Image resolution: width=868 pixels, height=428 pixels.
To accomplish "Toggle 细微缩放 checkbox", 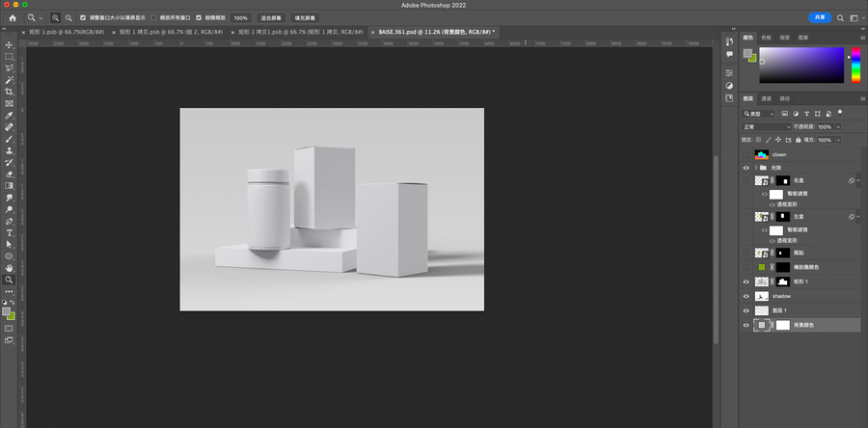I will pyautogui.click(x=199, y=17).
